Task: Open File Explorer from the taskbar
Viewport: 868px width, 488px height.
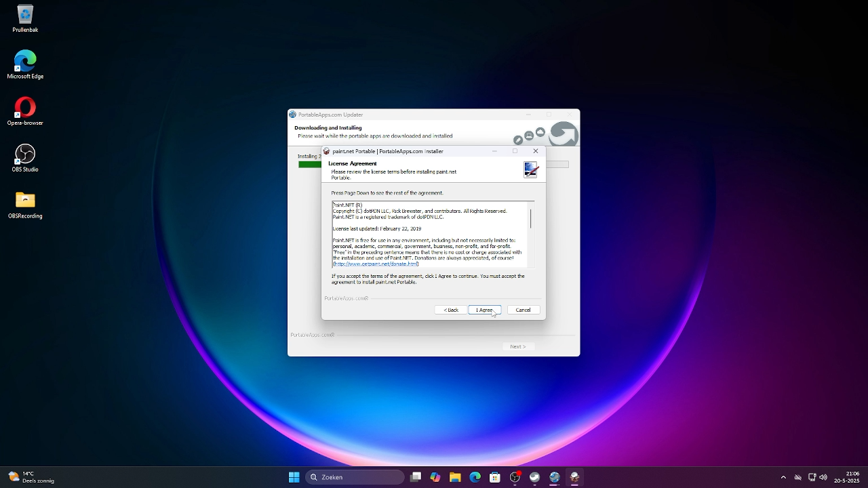Action: click(455, 477)
